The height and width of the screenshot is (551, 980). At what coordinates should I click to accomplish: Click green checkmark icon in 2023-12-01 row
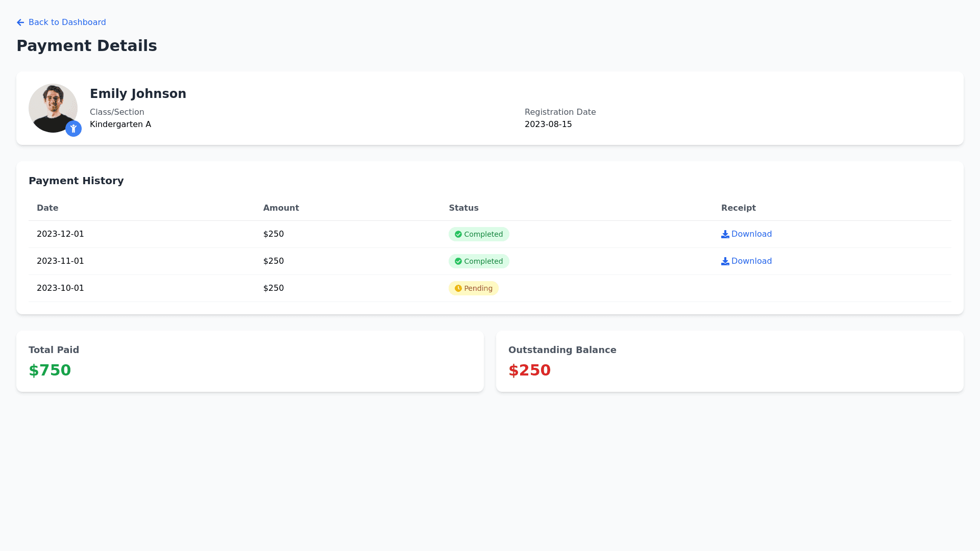[458, 234]
